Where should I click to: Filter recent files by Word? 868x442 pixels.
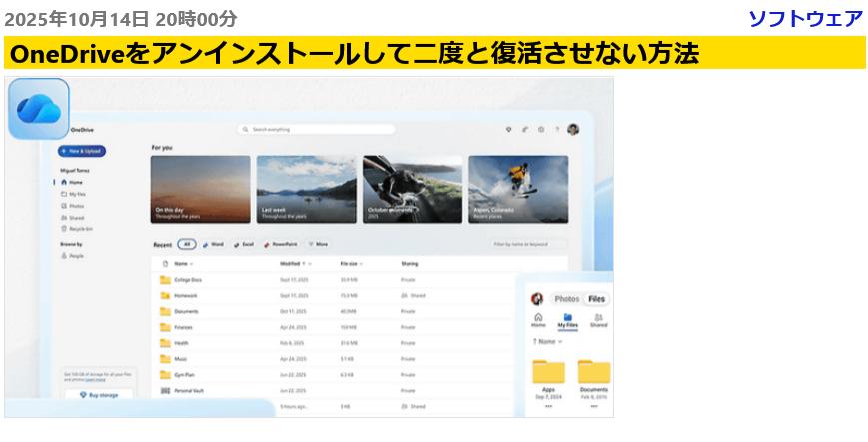(213, 244)
